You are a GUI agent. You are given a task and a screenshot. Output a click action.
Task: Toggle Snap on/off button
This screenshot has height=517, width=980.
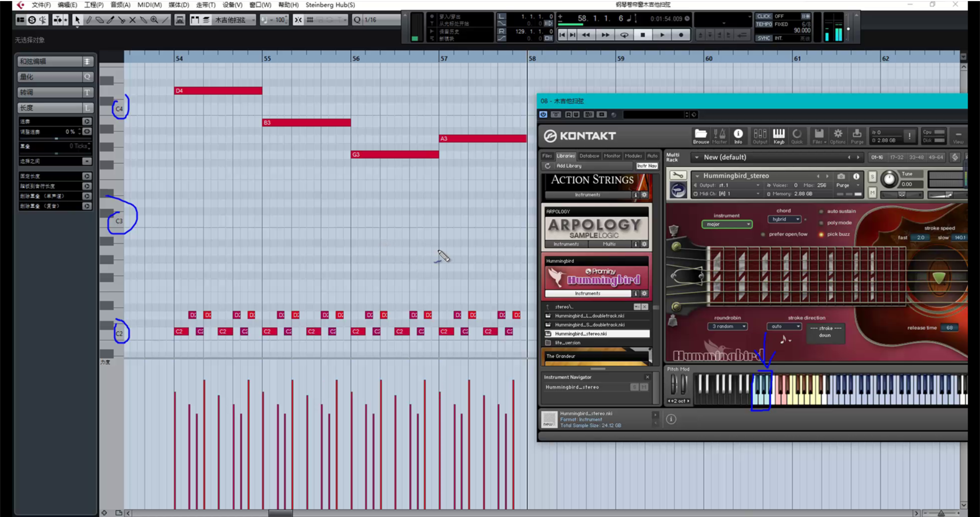coord(298,20)
